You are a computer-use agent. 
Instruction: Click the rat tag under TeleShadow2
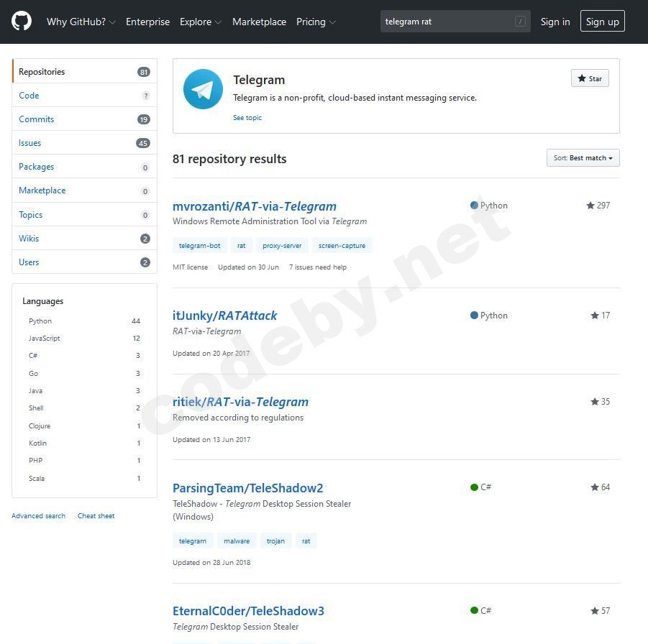tap(306, 540)
